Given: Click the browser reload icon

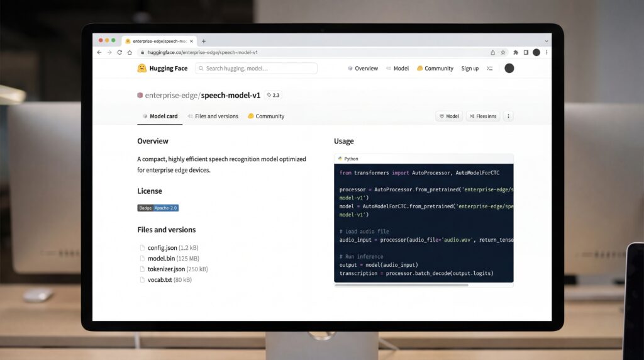Looking at the screenshot, I should 119,52.
